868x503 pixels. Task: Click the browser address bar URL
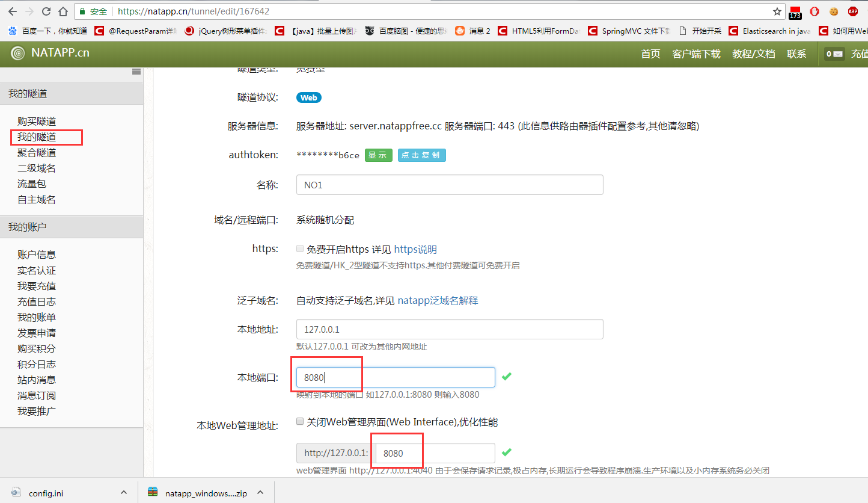click(x=194, y=11)
